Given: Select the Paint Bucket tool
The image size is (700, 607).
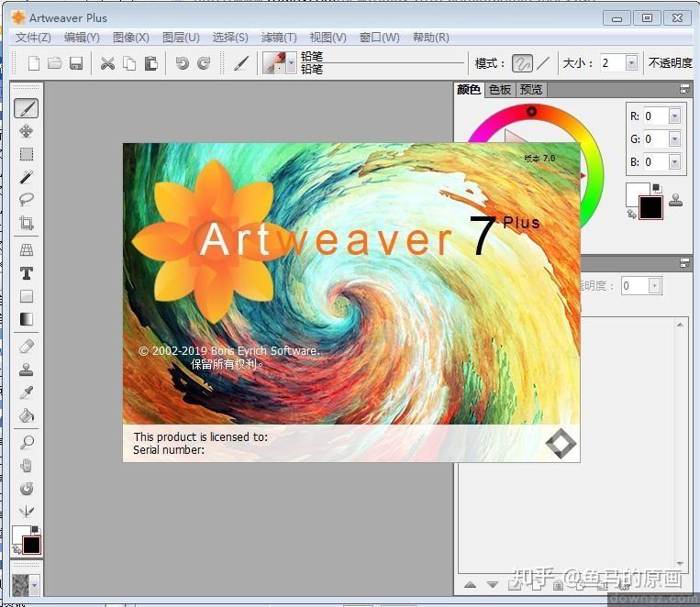Looking at the screenshot, I should [27, 415].
